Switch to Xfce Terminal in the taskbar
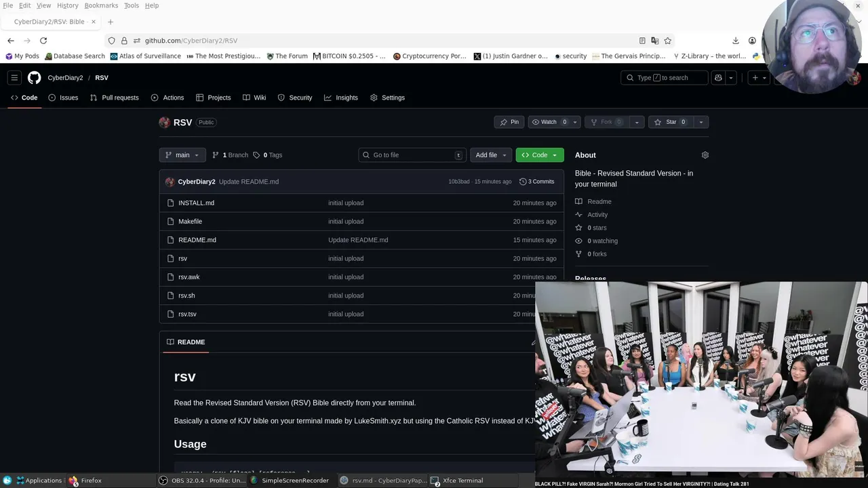The image size is (868, 488). point(457,481)
